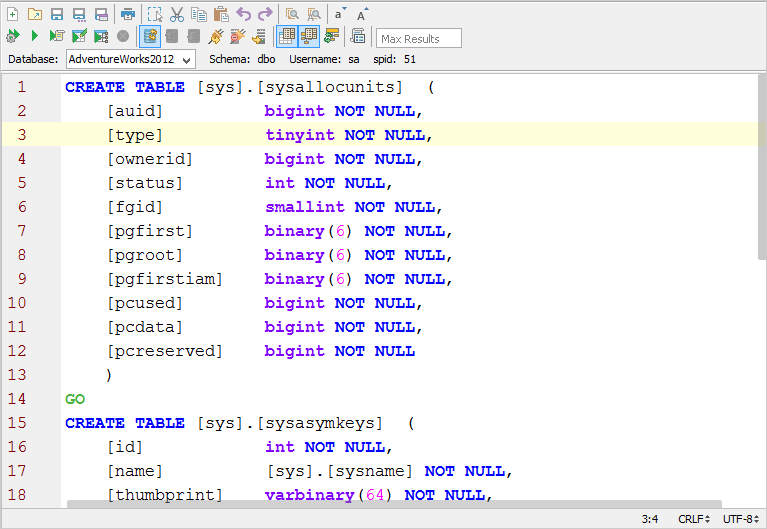Click the document list icon before Max Results
The width and height of the screenshot is (767, 529).
[x=358, y=36]
